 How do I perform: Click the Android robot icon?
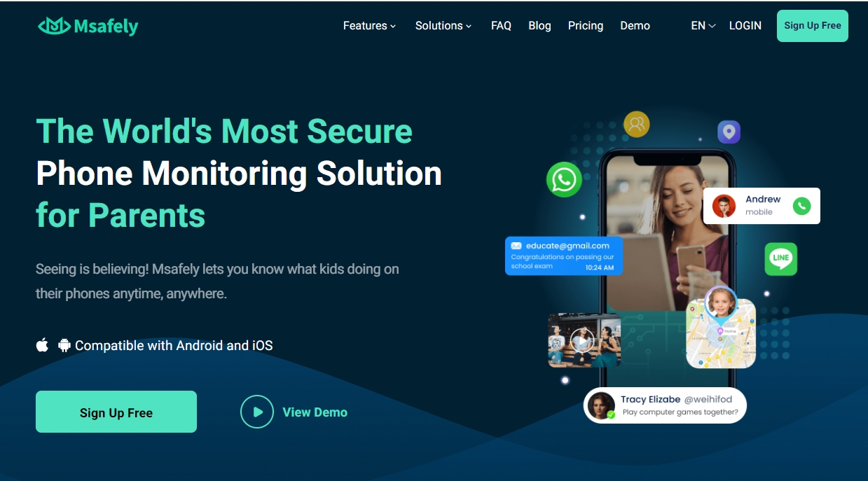point(64,345)
